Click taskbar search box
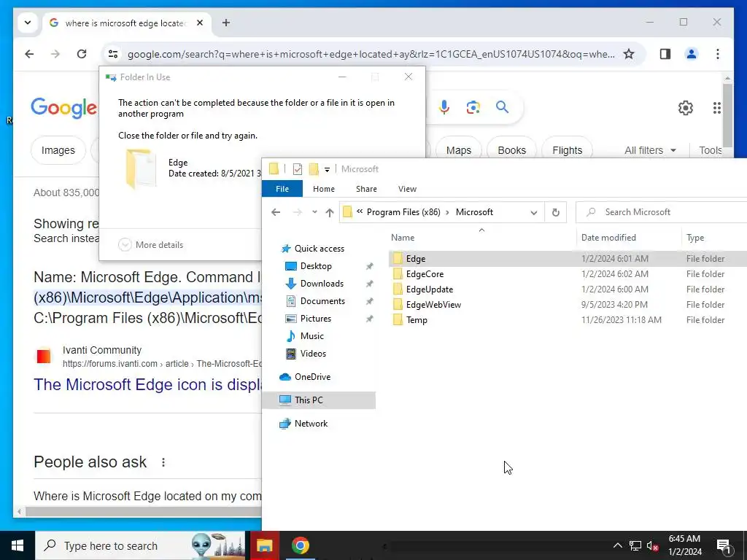This screenshot has width=747, height=560. tap(140, 545)
